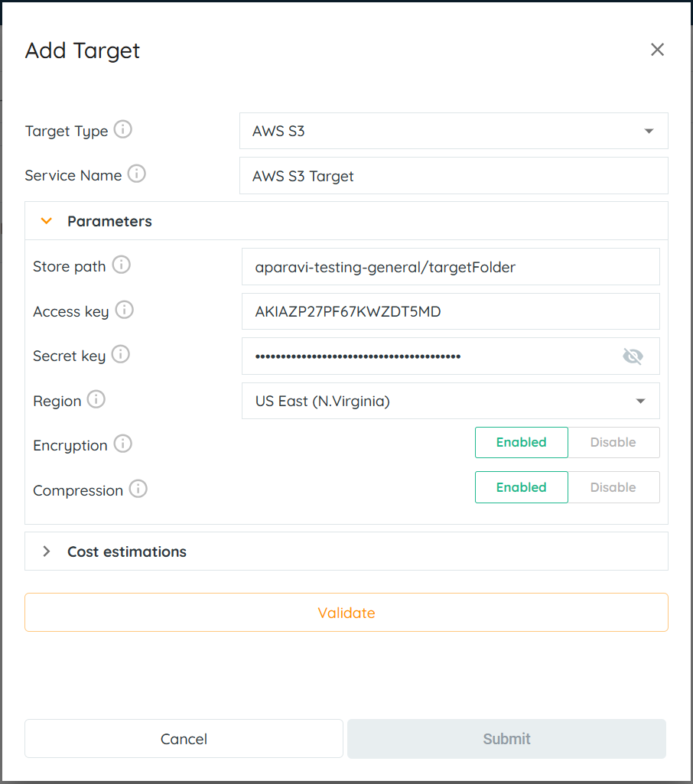693x784 pixels.
Task: Click the Region info icon
Action: click(96, 400)
